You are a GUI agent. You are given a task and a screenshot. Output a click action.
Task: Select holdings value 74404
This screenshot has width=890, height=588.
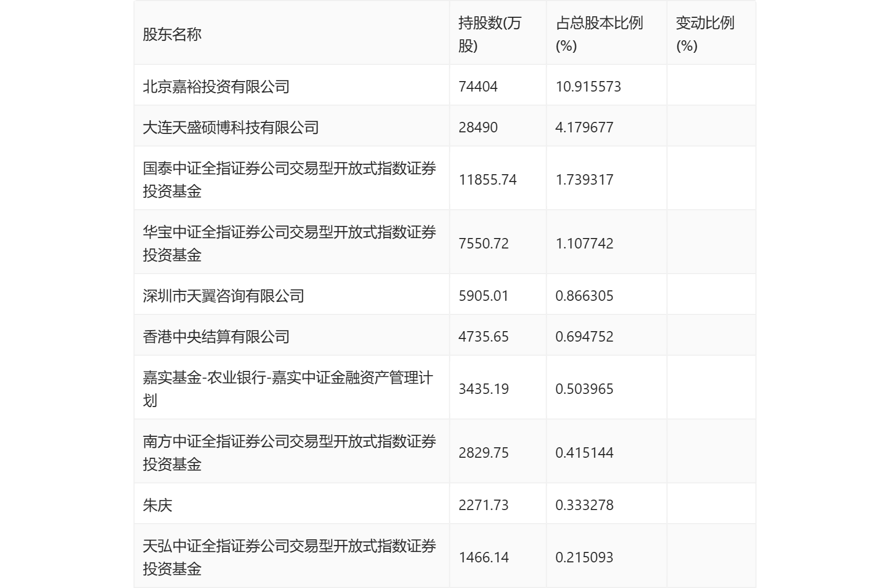(x=478, y=86)
